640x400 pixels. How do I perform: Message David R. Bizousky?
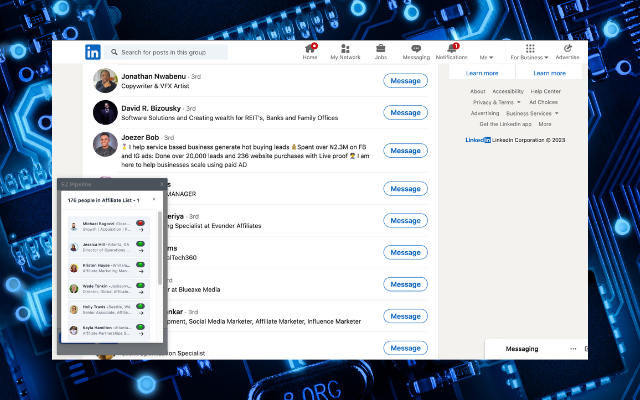coord(405,113)
